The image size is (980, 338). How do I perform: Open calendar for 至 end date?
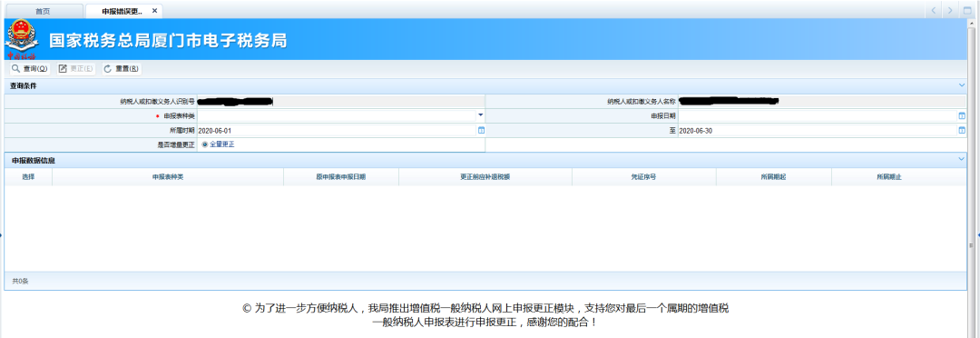pyautogui.click(x=962, y=130)
